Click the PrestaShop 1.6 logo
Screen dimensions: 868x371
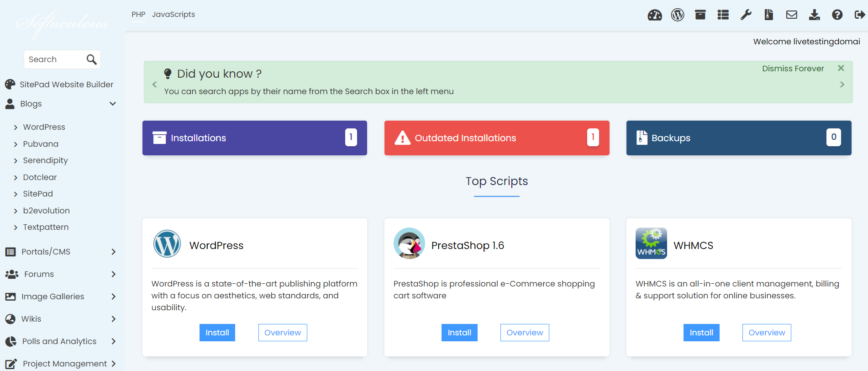(409, 244)
